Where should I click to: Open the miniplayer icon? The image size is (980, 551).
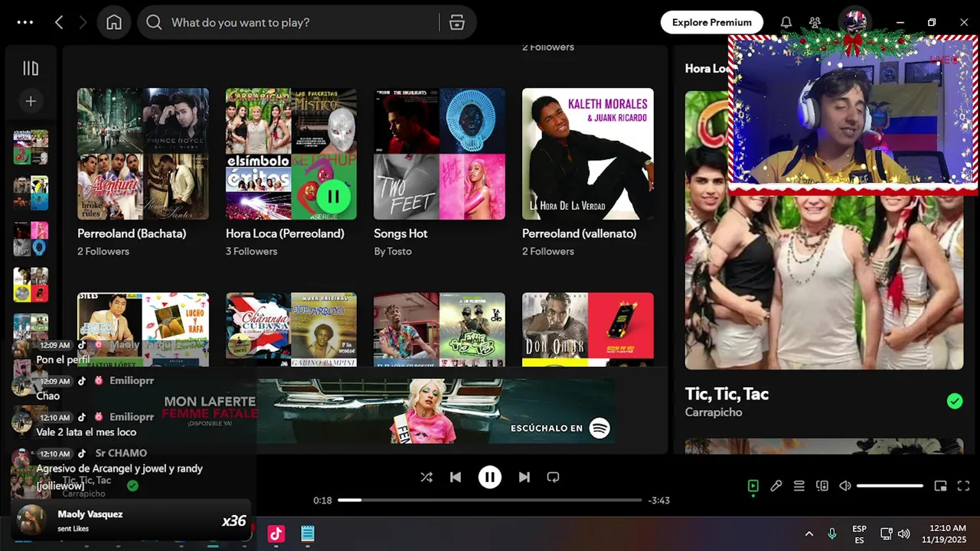[941, 486]
